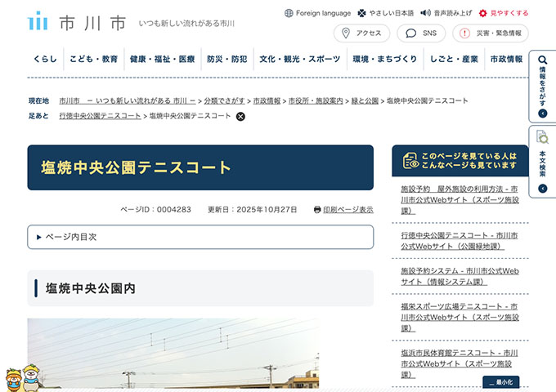The height and width of the screenshot is (392, 556).
Task: Click the speech bubble icon on SNS
Action: 410,33
